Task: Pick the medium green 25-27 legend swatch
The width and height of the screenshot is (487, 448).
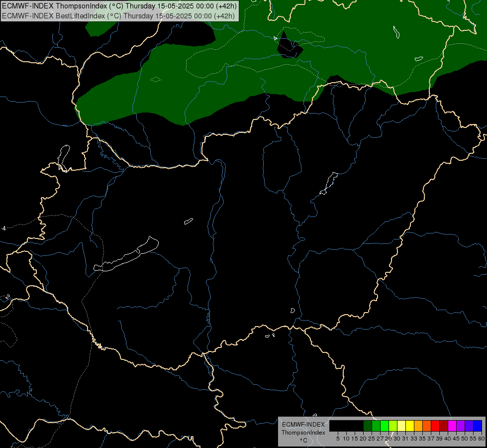Action: (x=376, y=426)
